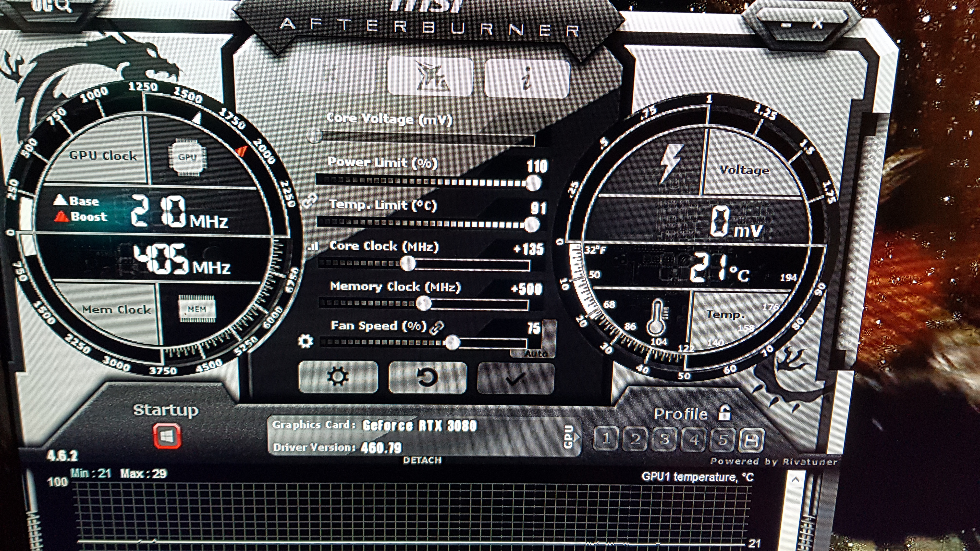
Task: Click the Min : 21 reading
Action: point(91,473)
